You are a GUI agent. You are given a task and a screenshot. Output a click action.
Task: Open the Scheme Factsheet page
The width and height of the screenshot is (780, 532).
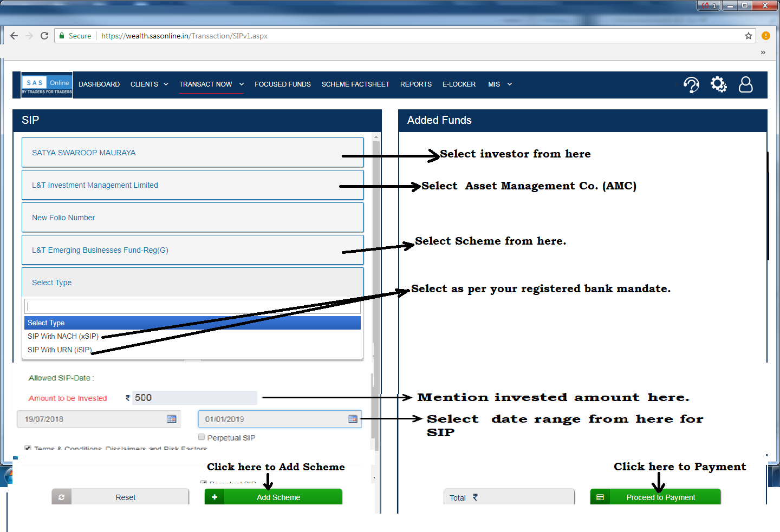tap(355, 84)
